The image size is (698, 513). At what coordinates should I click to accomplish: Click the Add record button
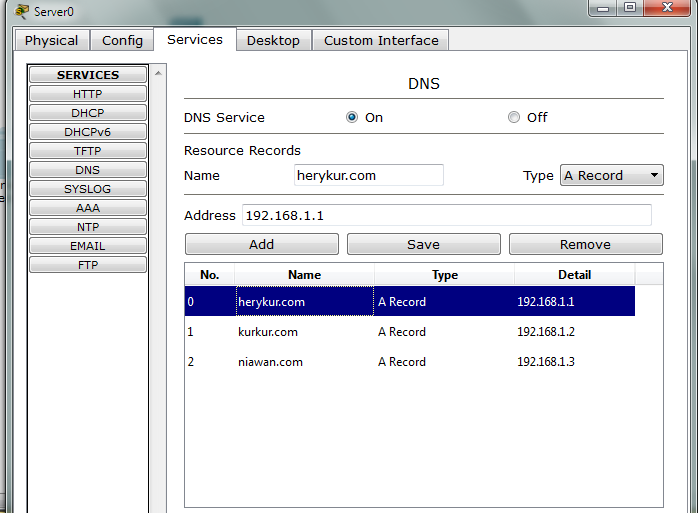[262, 244]
